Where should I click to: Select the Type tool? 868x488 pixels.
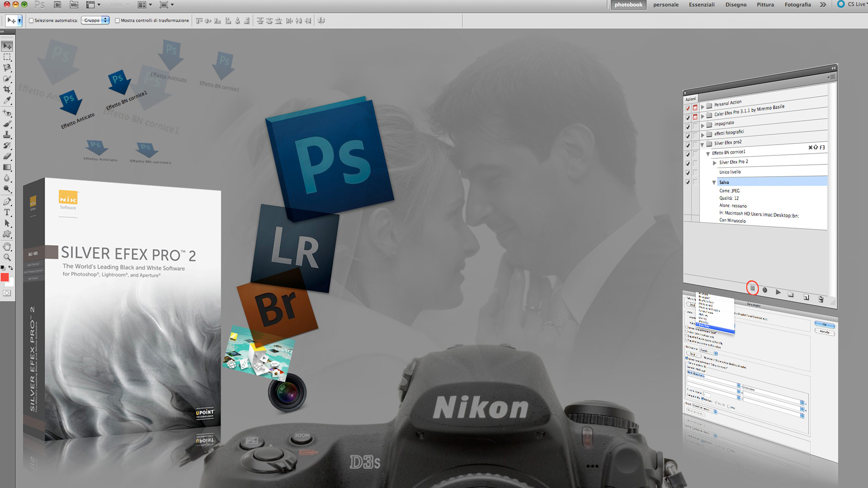click(7, 212)
